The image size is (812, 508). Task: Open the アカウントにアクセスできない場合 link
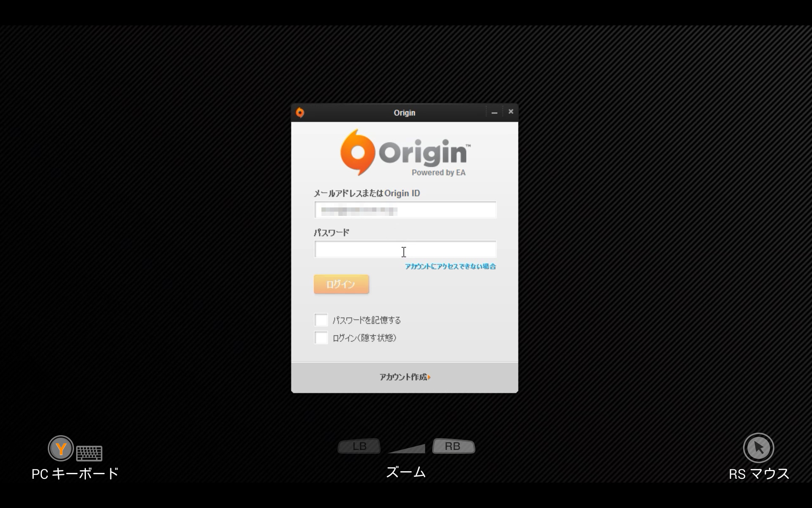[x=450, y=266]
